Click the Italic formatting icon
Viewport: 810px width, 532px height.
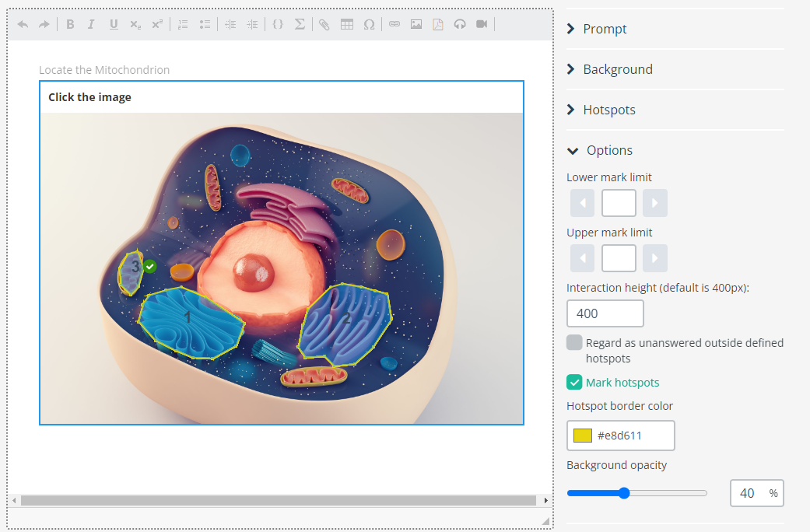tap(91, 24)
